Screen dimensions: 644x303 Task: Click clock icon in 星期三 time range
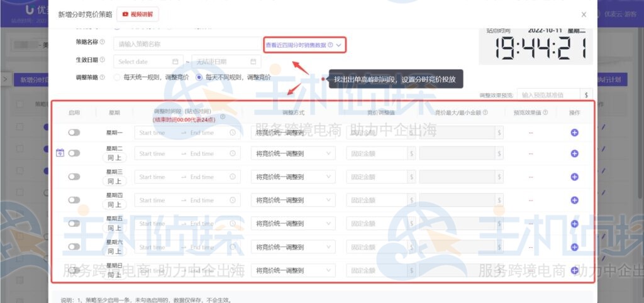[x=233, y=177]
